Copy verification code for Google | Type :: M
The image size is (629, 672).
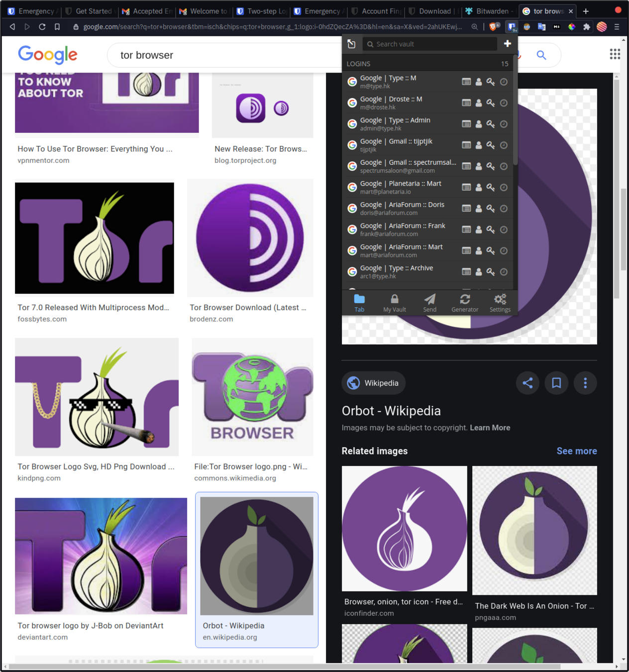(x=504, y=82)
